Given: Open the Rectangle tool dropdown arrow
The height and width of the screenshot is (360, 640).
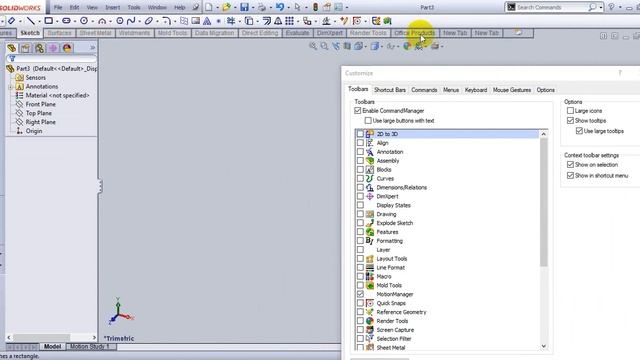Looking at the screenshot, I should tap(57, 21).
